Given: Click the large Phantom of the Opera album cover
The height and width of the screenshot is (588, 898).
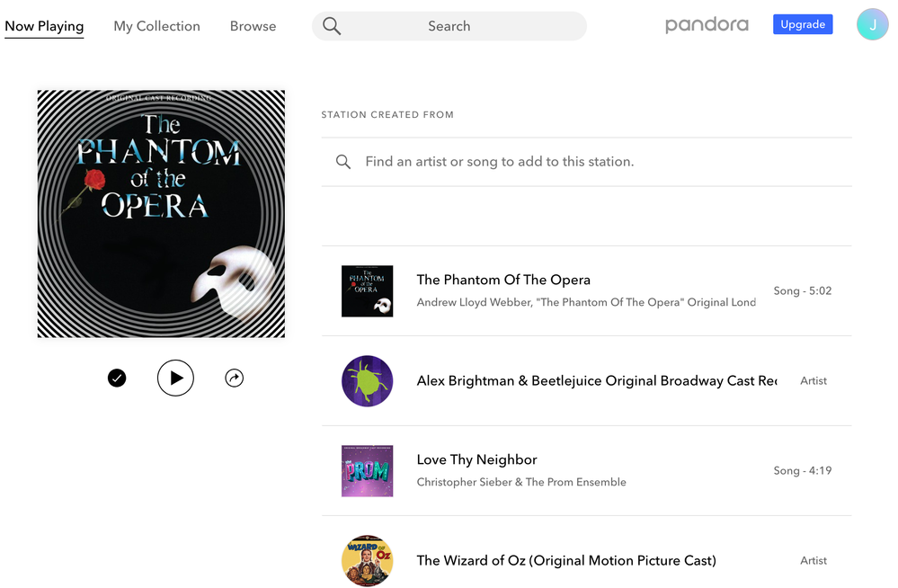Looking at the screenshot, I should [x=161, y=214].
